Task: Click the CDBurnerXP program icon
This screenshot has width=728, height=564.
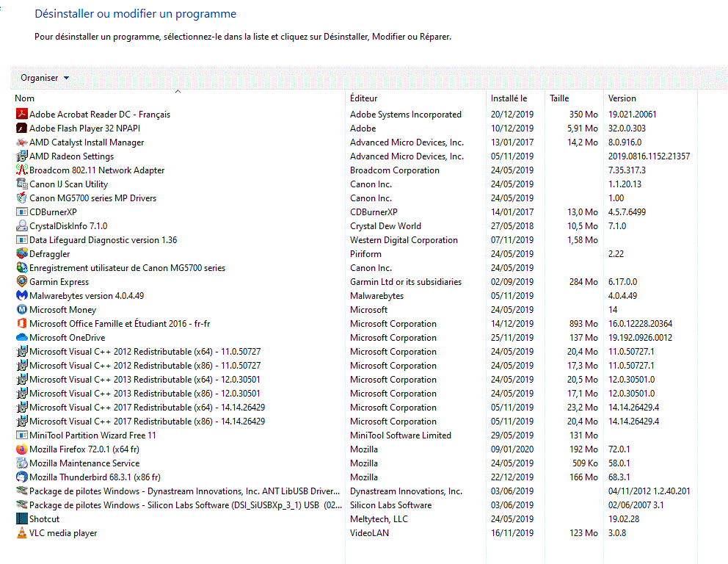Action: click(x=22, y=211)
